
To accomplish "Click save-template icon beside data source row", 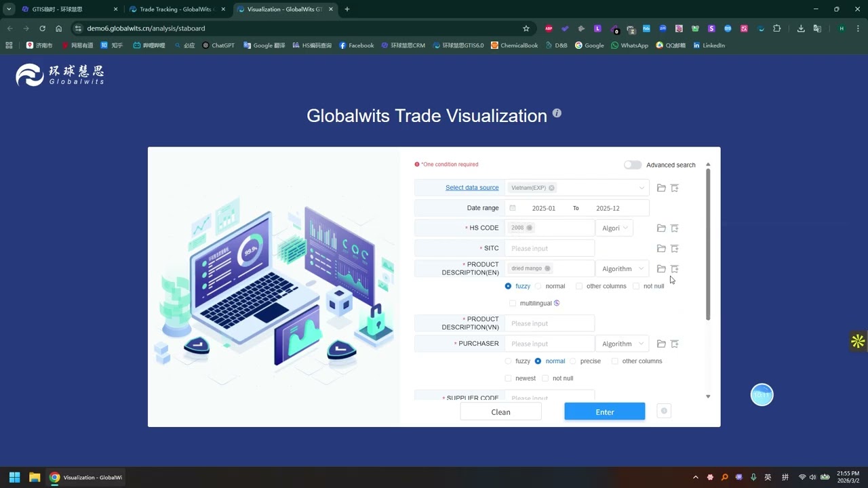I will pos(675,188).
